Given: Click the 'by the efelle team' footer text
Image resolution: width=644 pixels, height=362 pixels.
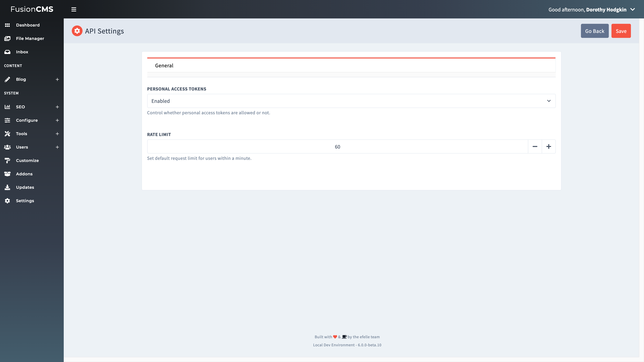Looking at the screenshot, I should click(363, 337).
